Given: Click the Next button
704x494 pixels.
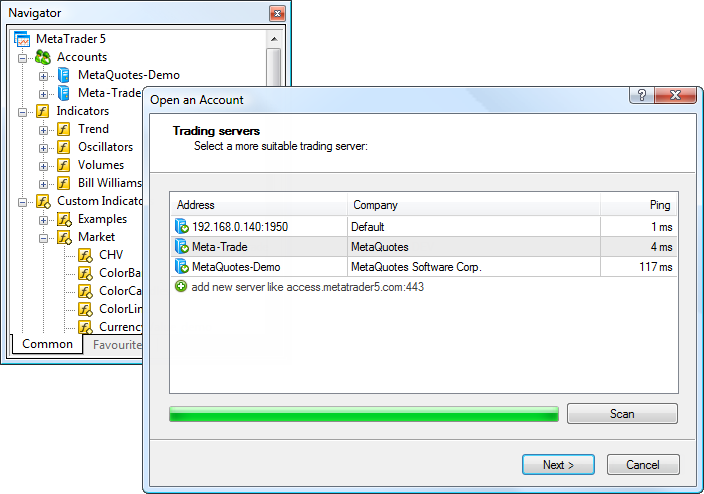Looking at the screenshot, I should pyautogui.click(x=558, y=465).
